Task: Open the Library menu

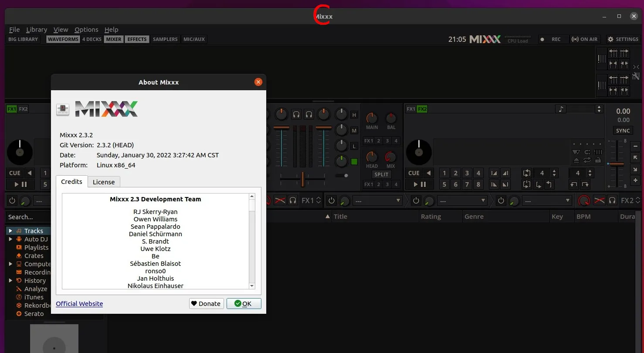Action: pos(37,30)
